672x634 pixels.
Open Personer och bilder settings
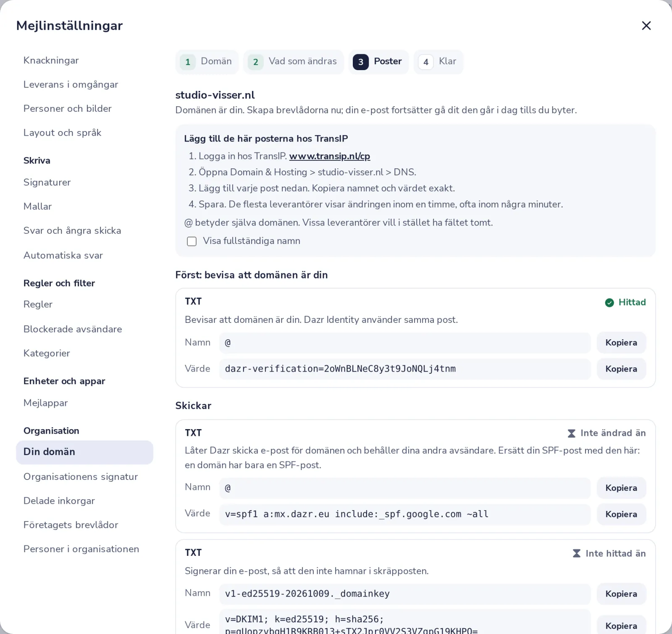84,108
